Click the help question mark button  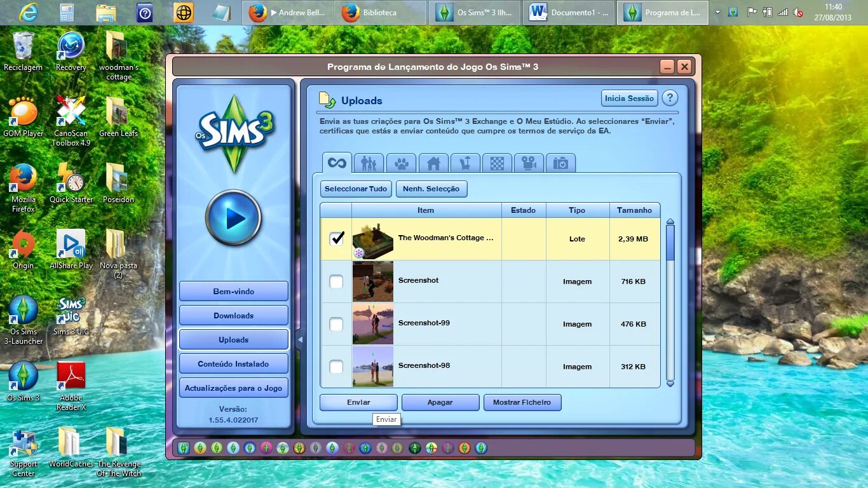[x=670, y=98]
